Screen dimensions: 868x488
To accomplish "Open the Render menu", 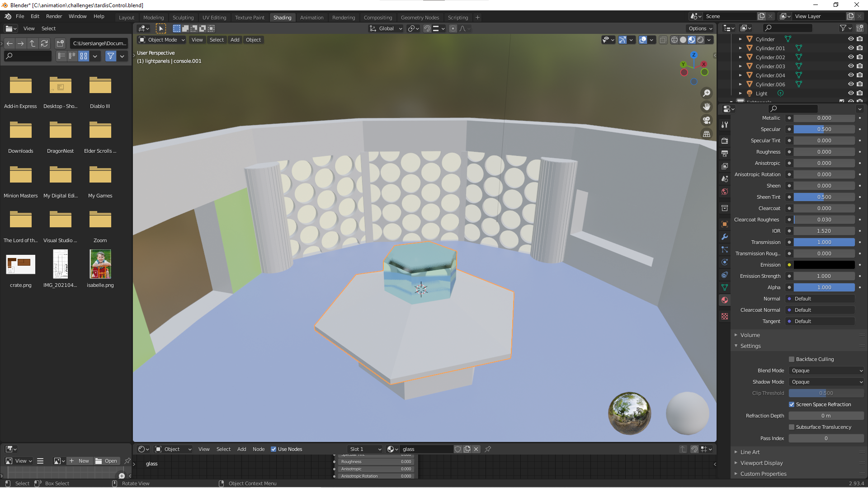I will [x=54, y=16].
